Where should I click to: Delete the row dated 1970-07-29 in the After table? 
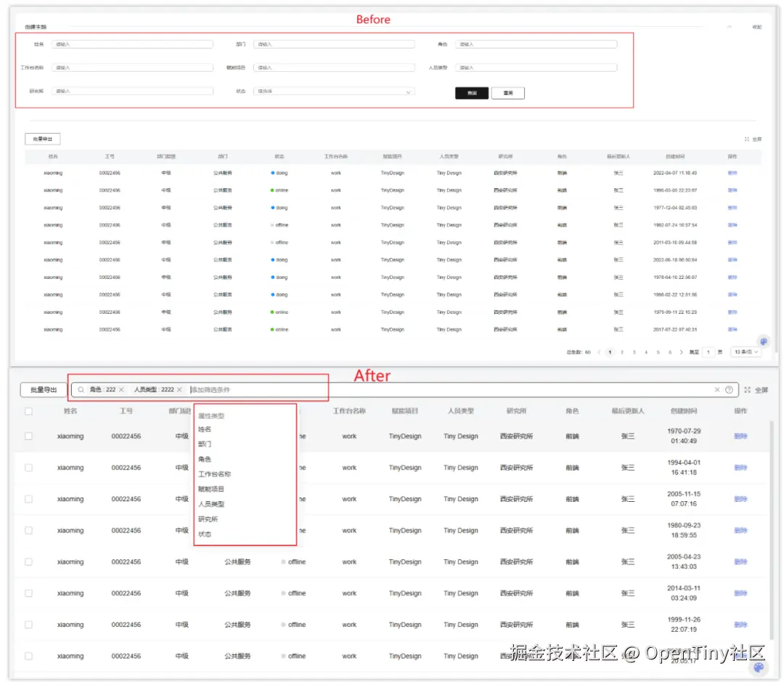pyautogui.click(x=740, y=437)
